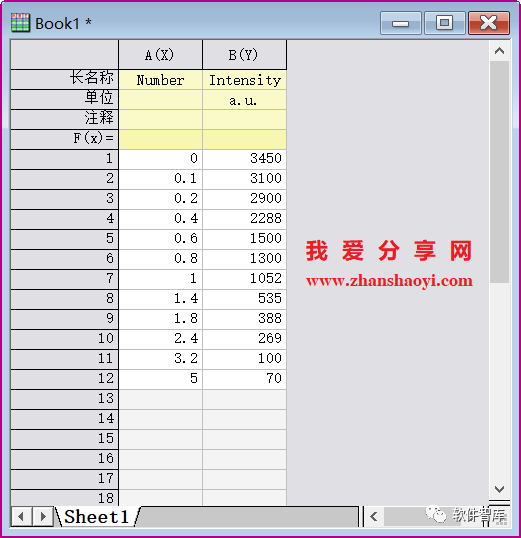This screenshot has width=521, height=538.
Task: Click the F(x)= cell of column A
Action: tap(160, 139)
